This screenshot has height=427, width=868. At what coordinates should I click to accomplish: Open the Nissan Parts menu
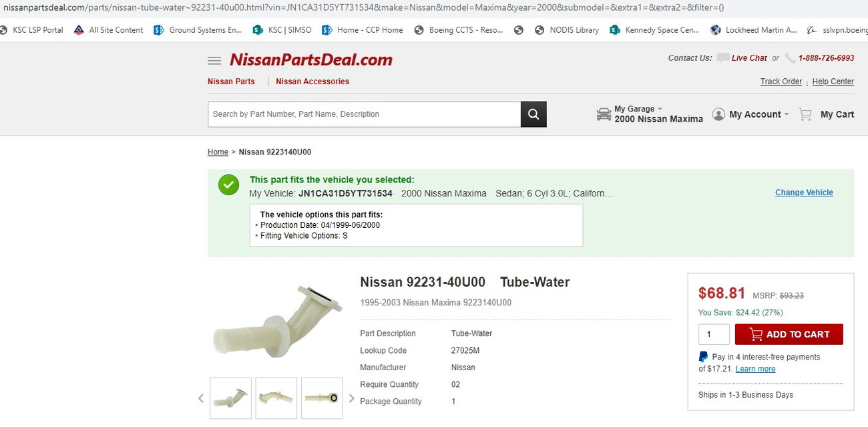(x=231, y=82)
